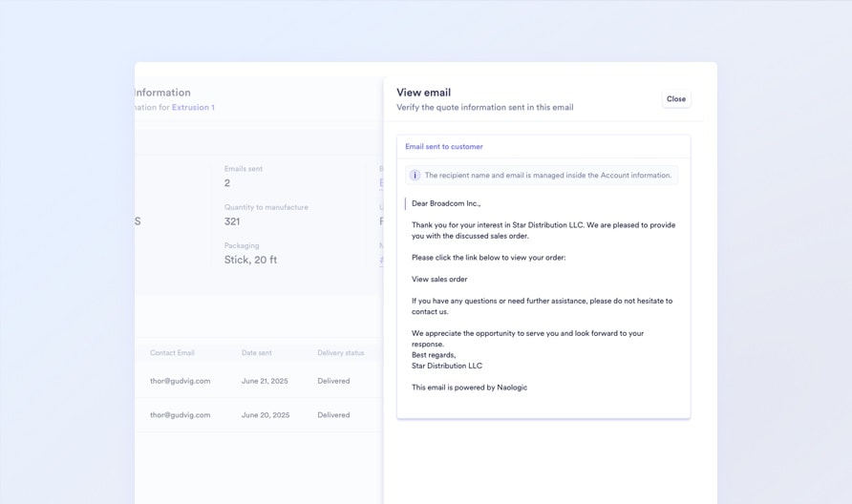Viewport: 852px width, 504px height.
Task: Click the View email heading
Action: tap(424, 93)
